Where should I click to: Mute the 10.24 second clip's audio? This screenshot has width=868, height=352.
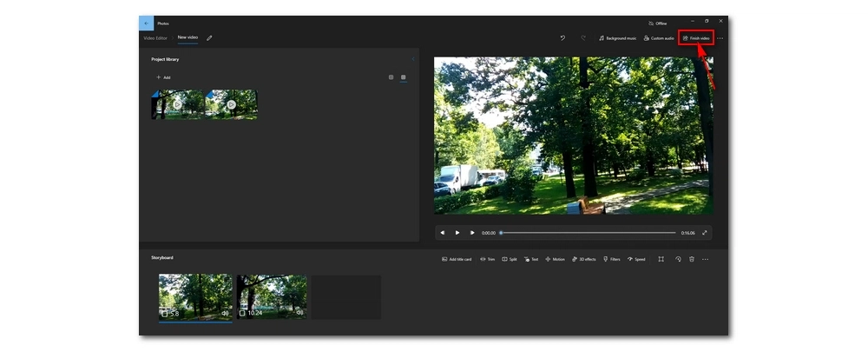point(299,313)
